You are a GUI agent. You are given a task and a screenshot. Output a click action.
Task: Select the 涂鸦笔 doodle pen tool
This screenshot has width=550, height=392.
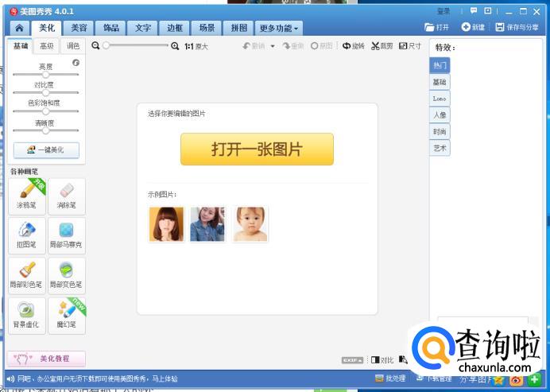click(25, 196)
